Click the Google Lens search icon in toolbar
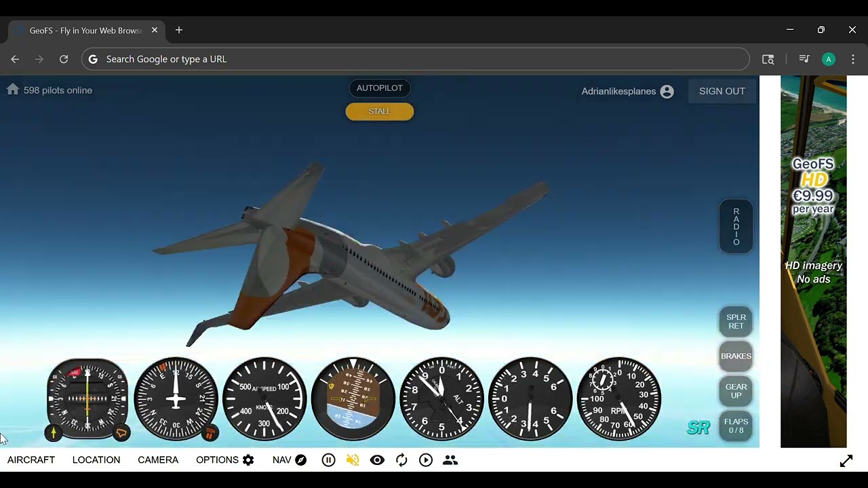The width and height of the screenshot is (868, 488). [768, 60]
